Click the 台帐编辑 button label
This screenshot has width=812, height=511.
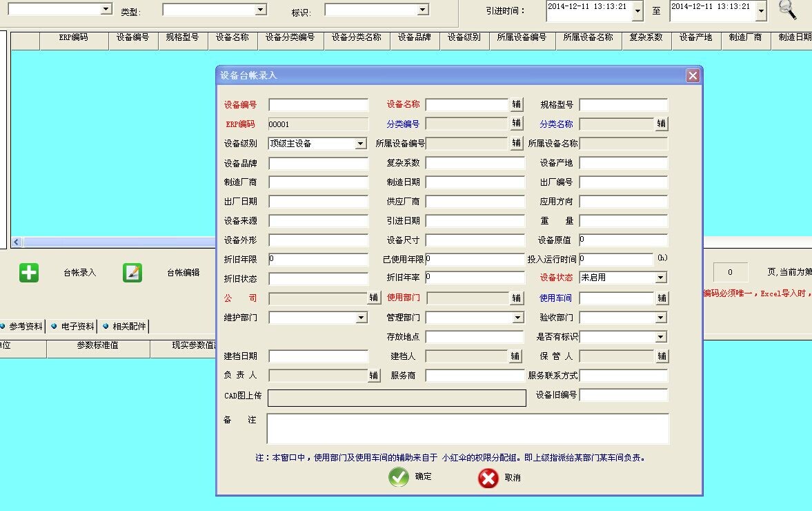point(184,273)
